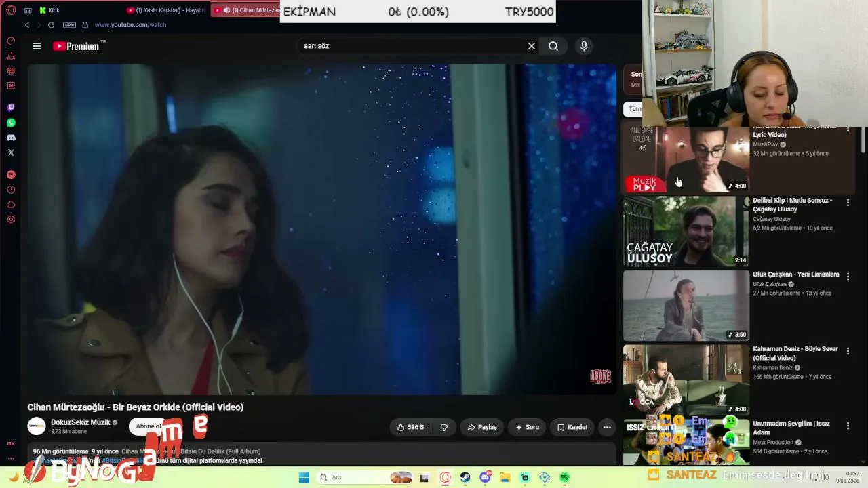Share the video via Paylaş
Image resolution: width=868 pixels, height=488 pixels.
(x=482, y=427)
